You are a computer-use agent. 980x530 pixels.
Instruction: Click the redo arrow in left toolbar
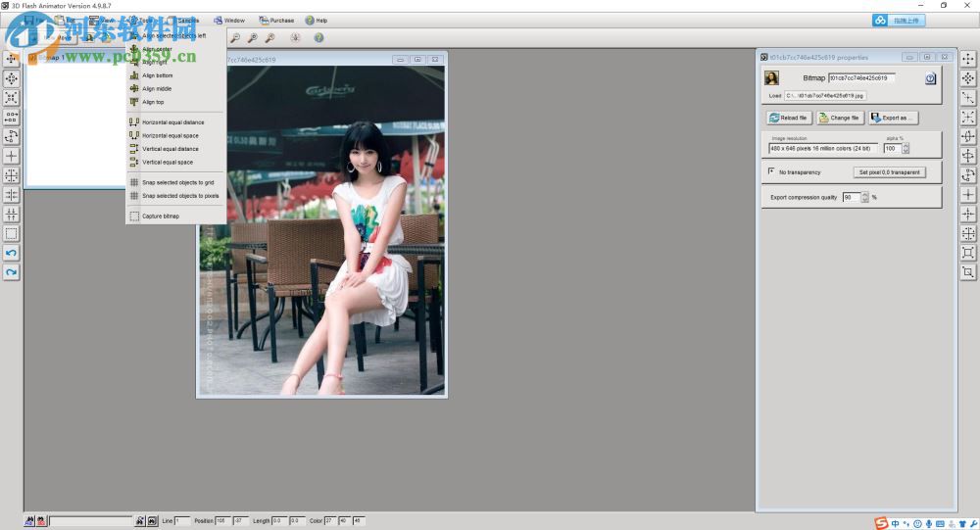tap(11, 272)
